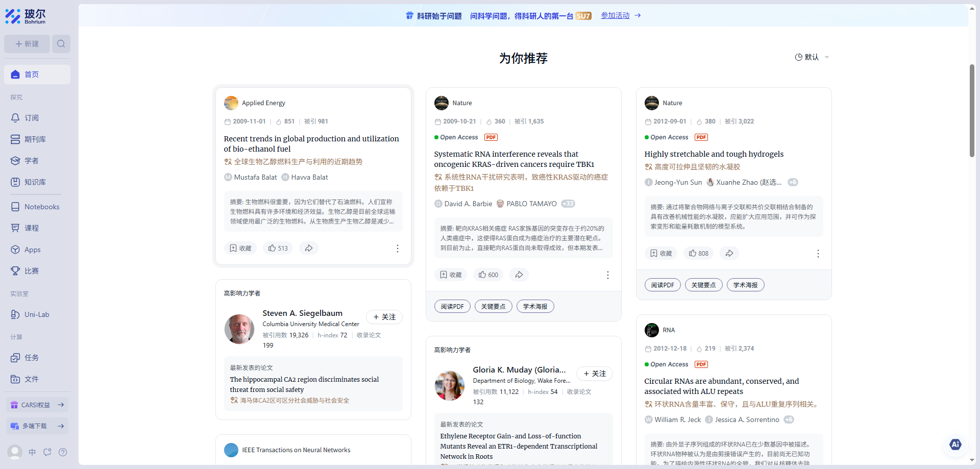The width and height of the screenshot is (980, 469).
Task: Click the help question mark icon
Action: 63,452
